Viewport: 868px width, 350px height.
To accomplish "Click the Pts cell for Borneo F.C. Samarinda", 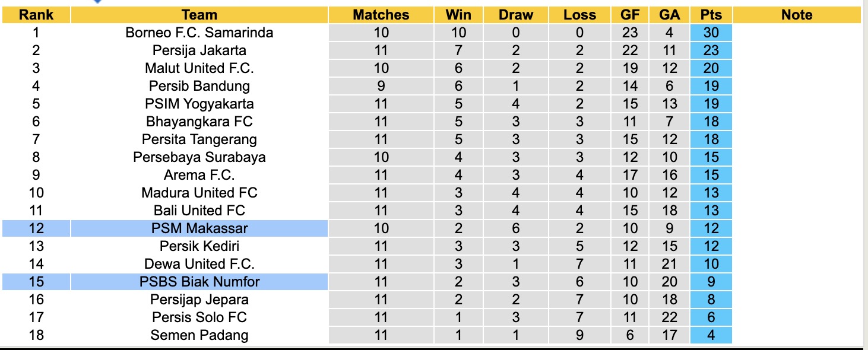I will click(x=711, y=33).
